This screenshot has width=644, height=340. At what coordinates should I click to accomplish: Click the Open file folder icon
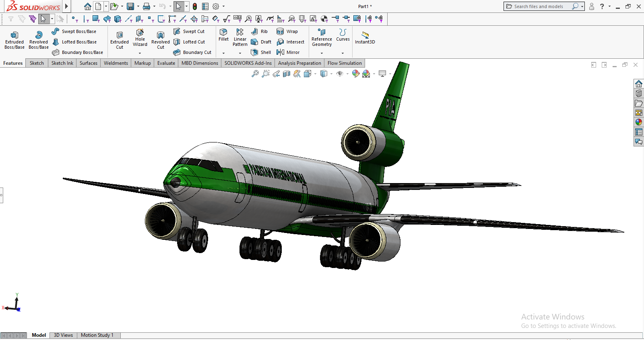click(114, 6)
